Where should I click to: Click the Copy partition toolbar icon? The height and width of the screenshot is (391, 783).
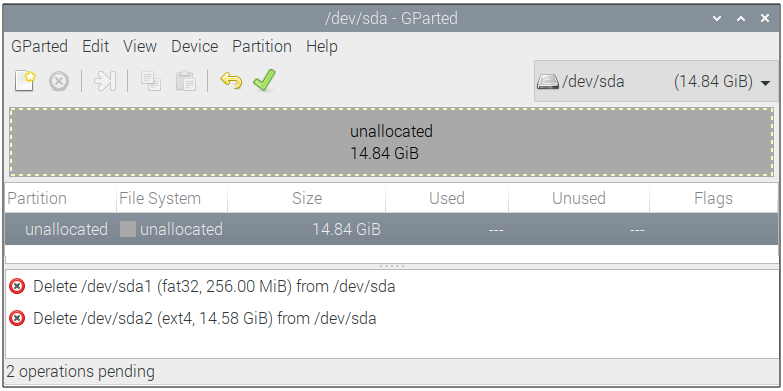(x=151, y=81)
